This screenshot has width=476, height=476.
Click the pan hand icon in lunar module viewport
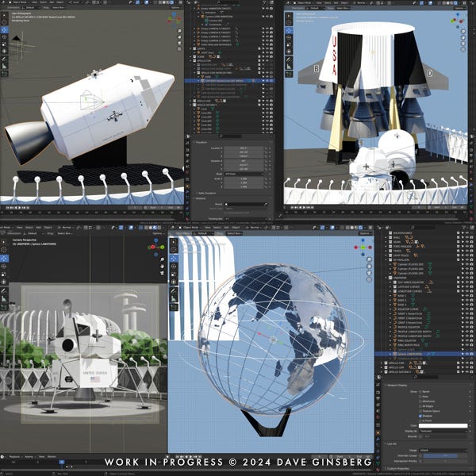click(x=163, y=267)
